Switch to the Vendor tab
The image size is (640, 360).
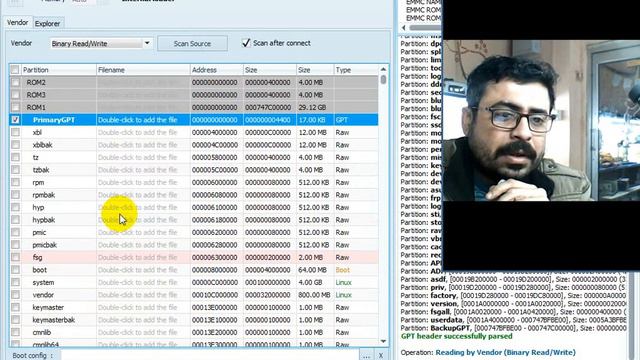18,23
